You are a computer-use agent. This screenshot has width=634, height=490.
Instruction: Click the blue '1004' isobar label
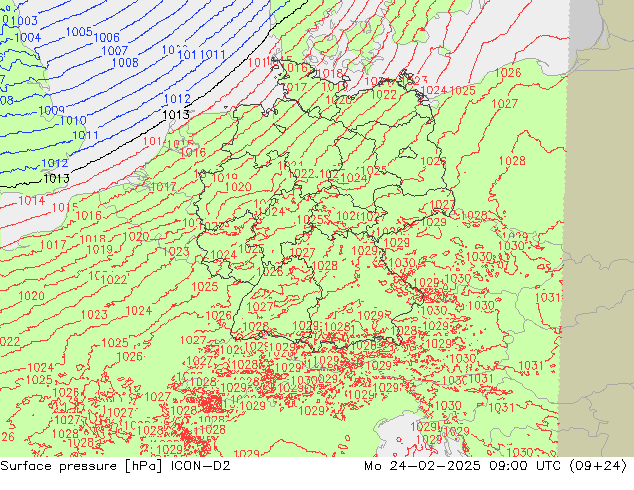(x=27, y=38)
